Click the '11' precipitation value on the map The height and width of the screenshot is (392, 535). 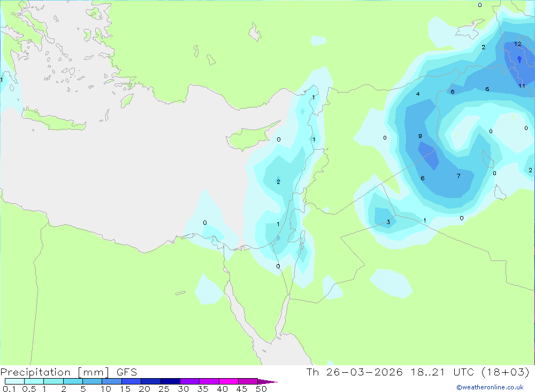click(522, 86)
